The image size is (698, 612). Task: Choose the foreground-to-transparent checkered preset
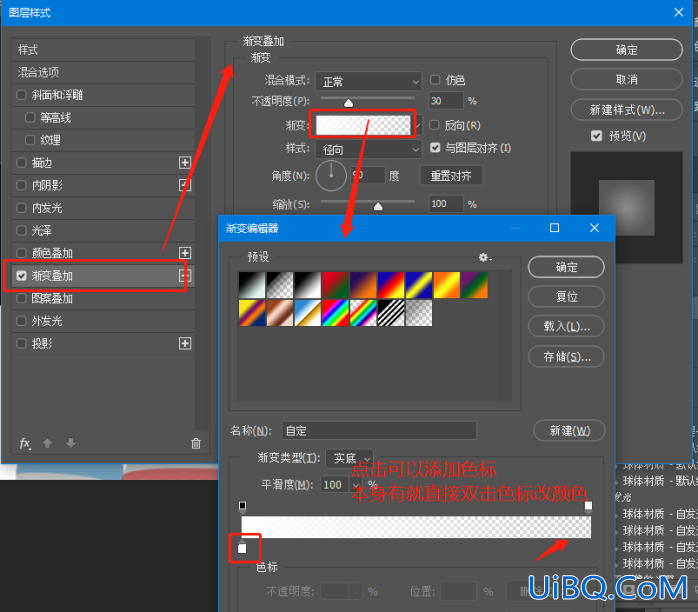coord(280,285)
